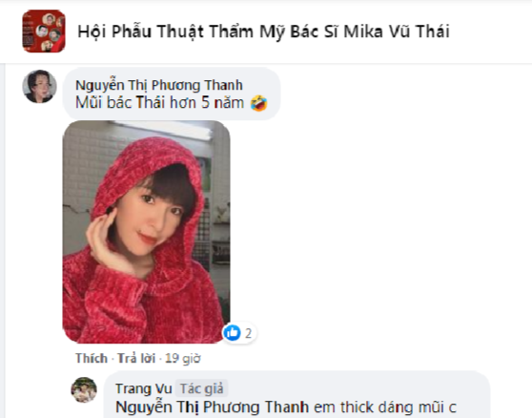Click the white group header bar
The height and width of the screenshot is (418, 532).
click(266, 32)
